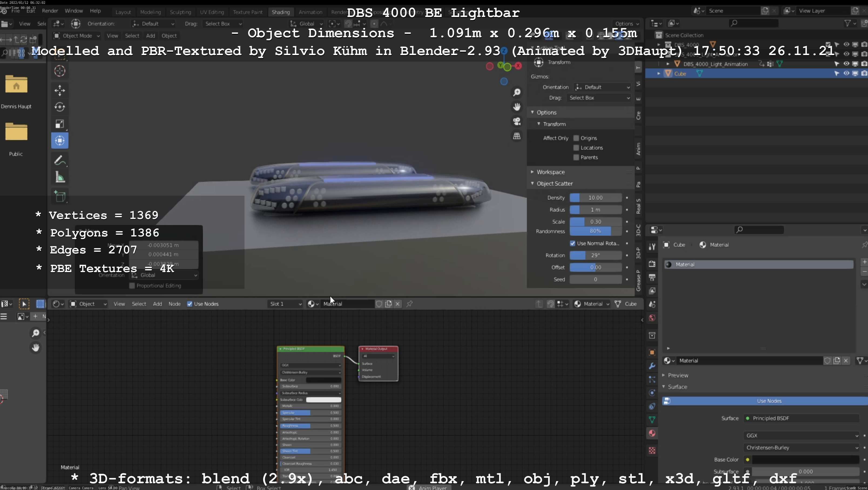Open Node menu in node editor
The image size is (868, 490).
pyautogui.click(x=174, y=304)
